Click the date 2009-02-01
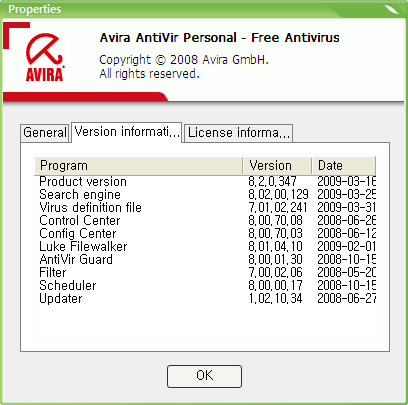This screenshot has height=405, width=408. [346, 247]
